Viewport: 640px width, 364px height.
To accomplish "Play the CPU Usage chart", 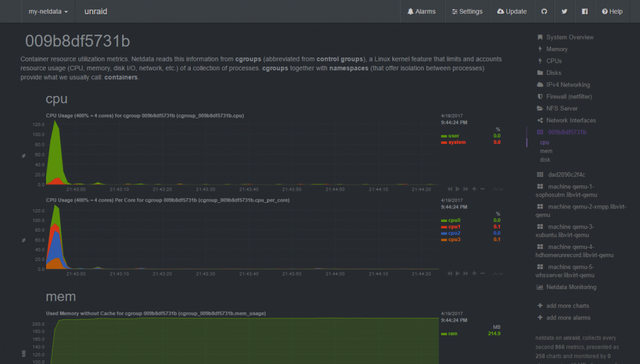I will click(458, 189).
